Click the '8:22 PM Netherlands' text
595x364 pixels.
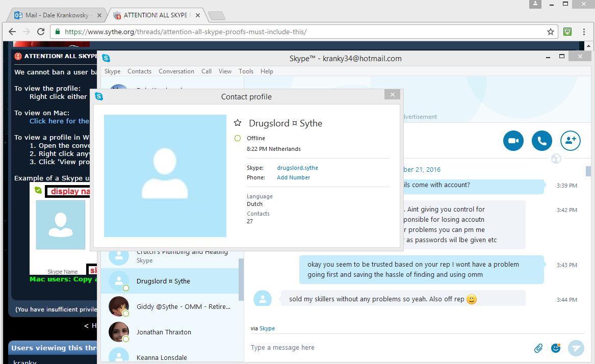pyautogui.click(x=274, y=149)
